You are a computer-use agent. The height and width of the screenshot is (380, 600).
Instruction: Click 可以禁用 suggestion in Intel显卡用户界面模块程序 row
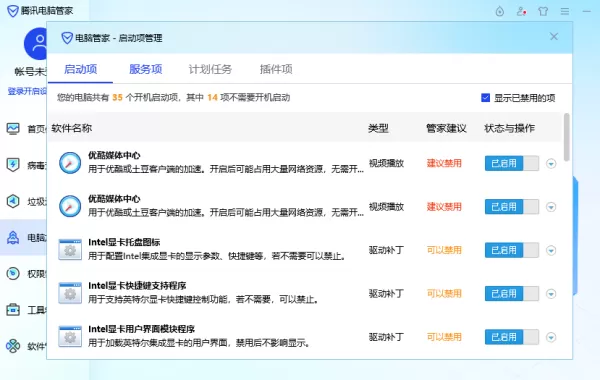click(x=444, y=337)
